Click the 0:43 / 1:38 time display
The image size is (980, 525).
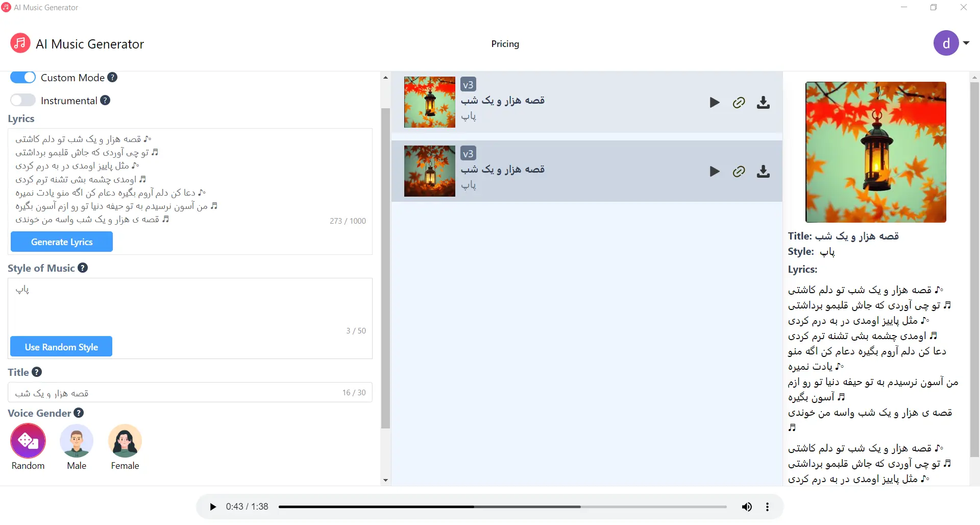pyautogui.click(x=247, y=507)
